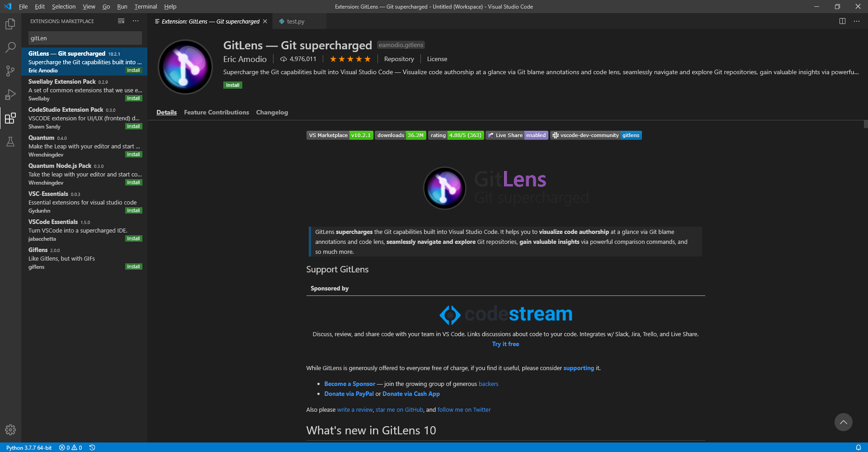Image resolution: width=868 pixels, height=452 pixels.
Task: Click the write a review link
Action: [x=354, y=409]
